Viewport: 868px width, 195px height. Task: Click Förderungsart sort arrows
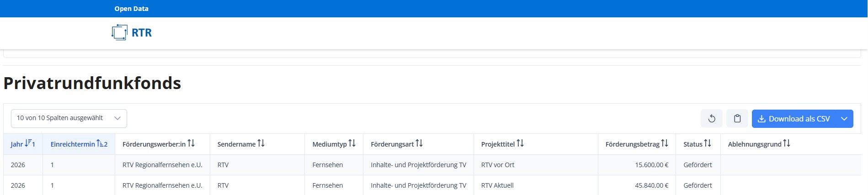pos(419,143)
